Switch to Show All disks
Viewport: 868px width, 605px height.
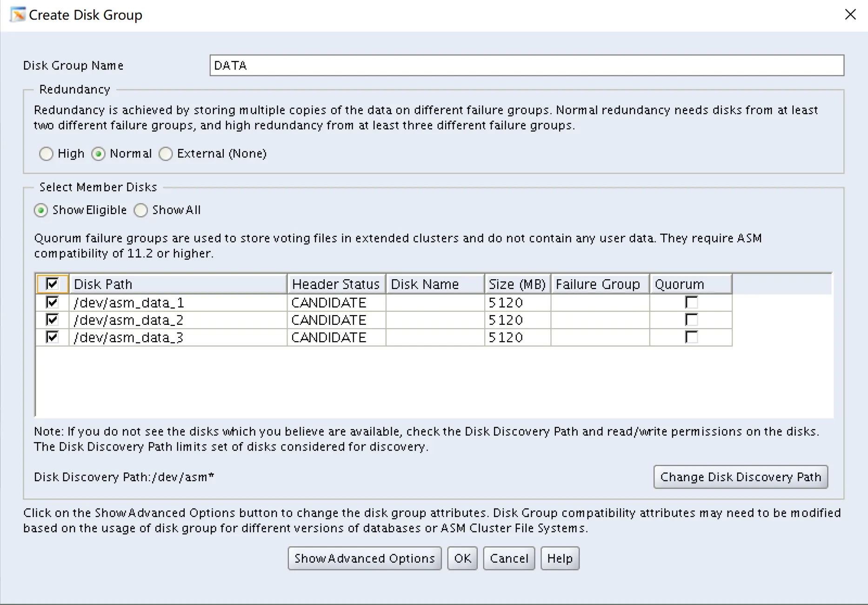[141, 210]
